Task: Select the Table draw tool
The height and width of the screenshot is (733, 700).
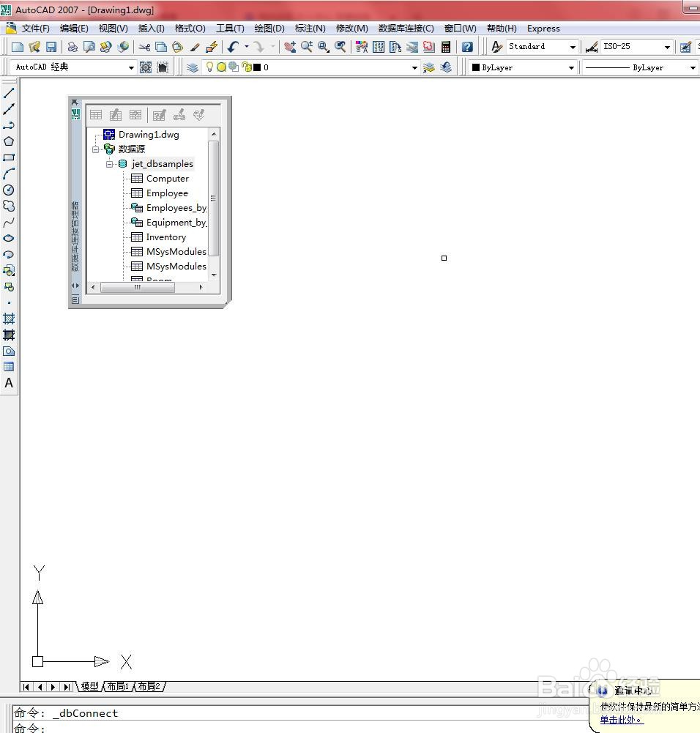Action: pos(9,367)
